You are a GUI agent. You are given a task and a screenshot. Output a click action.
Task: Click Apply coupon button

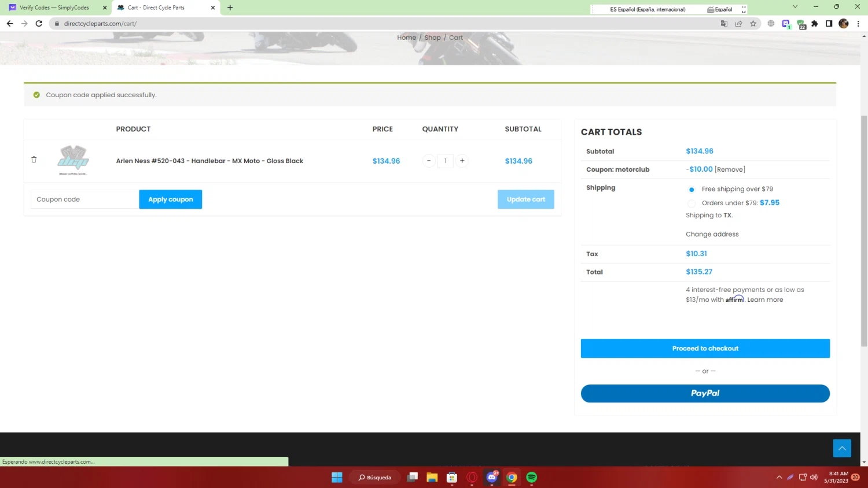[170, 199]
